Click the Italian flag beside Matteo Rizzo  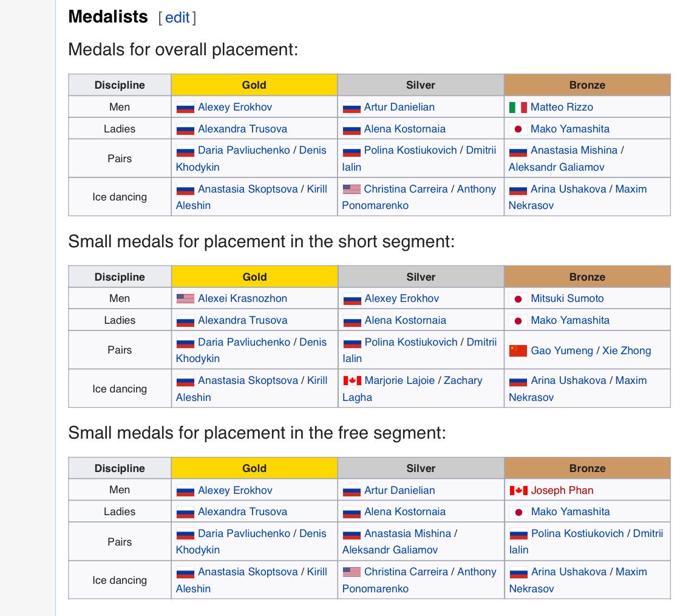click(518, 108)
